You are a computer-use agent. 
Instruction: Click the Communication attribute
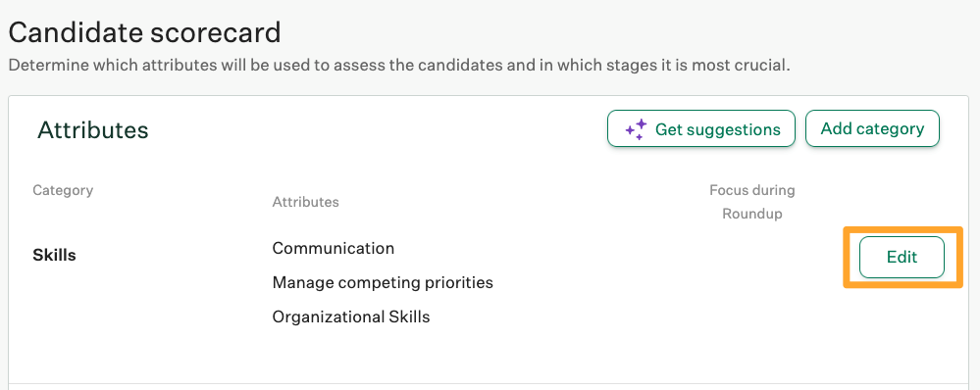(x=334, y=248)
